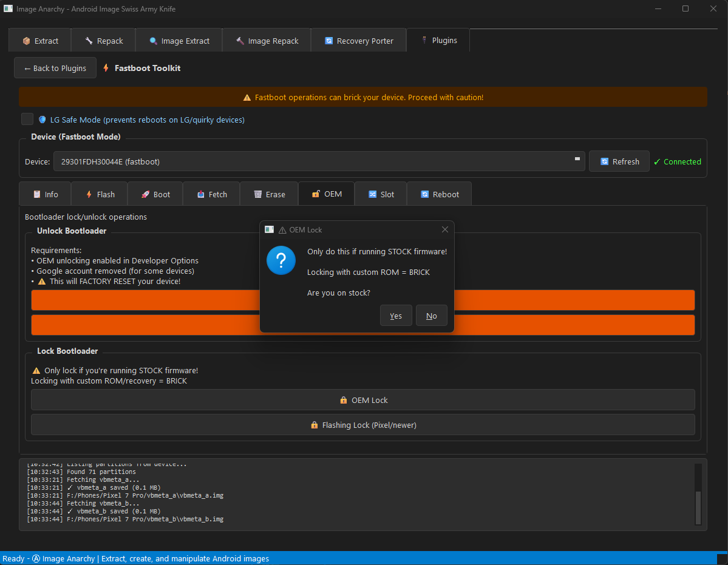Click the Flashing Lock (Pixel/newer) button
The width and height of the screenshot is (728, 565).
pos(363,425)
